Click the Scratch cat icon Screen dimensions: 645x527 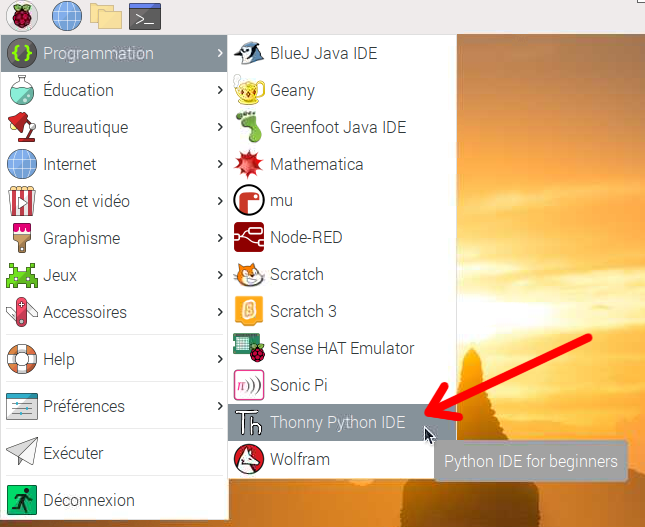pos(248,274)
